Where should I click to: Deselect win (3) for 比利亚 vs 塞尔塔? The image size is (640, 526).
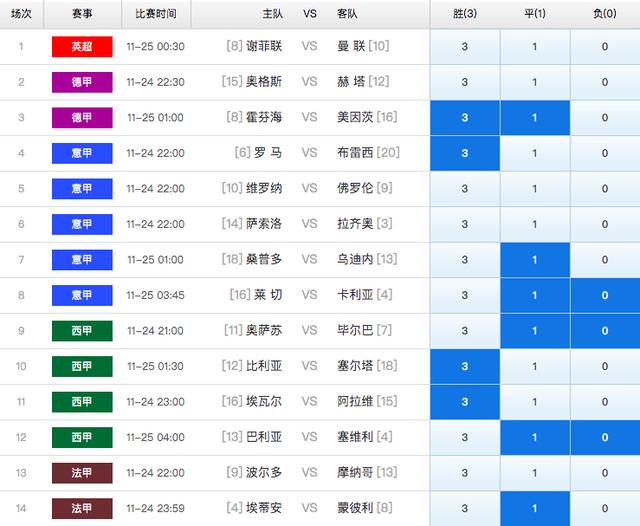coord(465,366)
